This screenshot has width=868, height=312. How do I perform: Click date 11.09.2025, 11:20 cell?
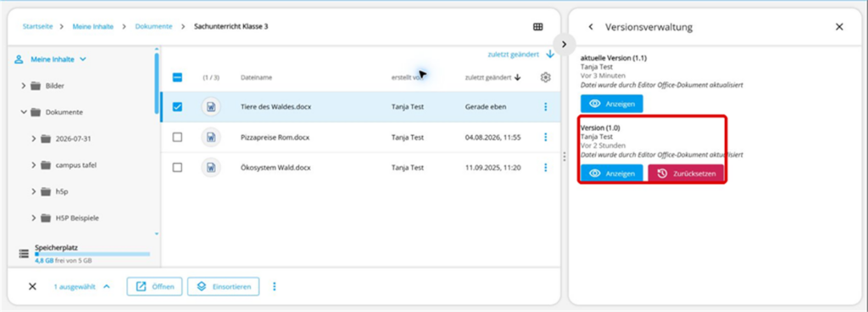pyautogui.click(x=492, y=167)
